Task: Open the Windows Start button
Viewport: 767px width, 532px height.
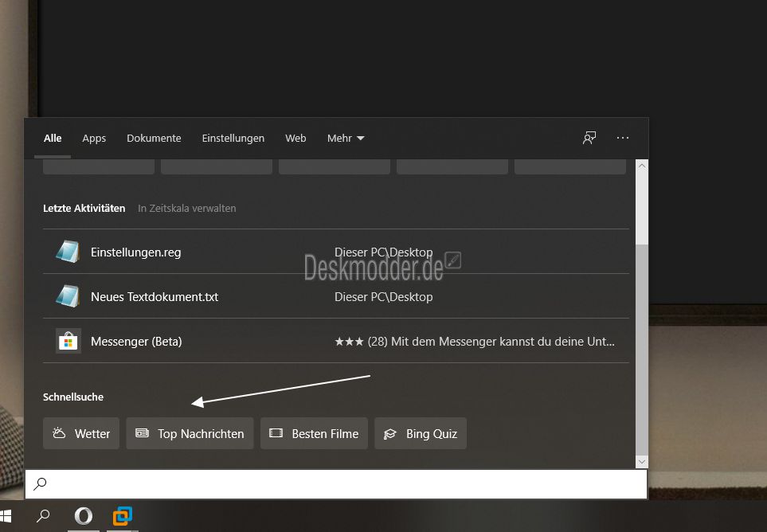Action: tap(6, 516)
